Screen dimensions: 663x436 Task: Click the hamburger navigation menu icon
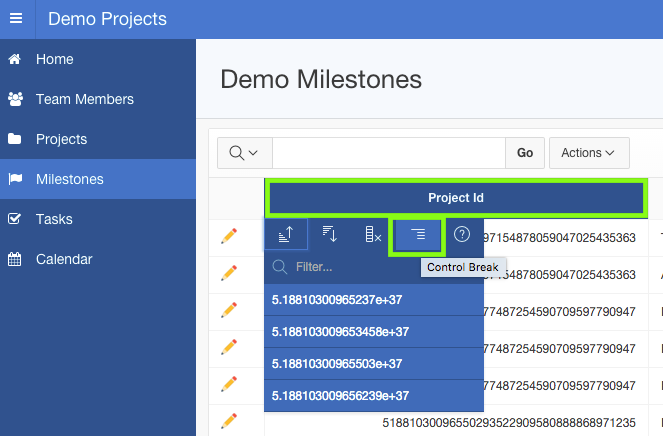point(15,19)
